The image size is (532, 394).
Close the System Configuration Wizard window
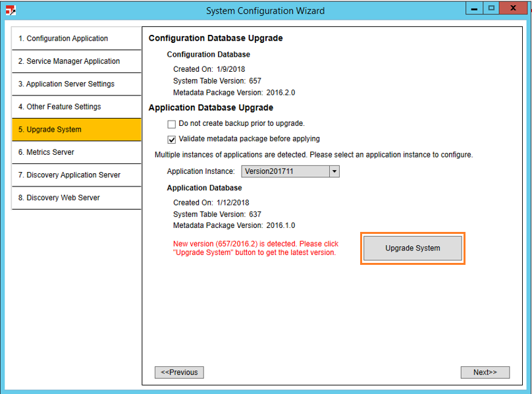click(516, 8)
